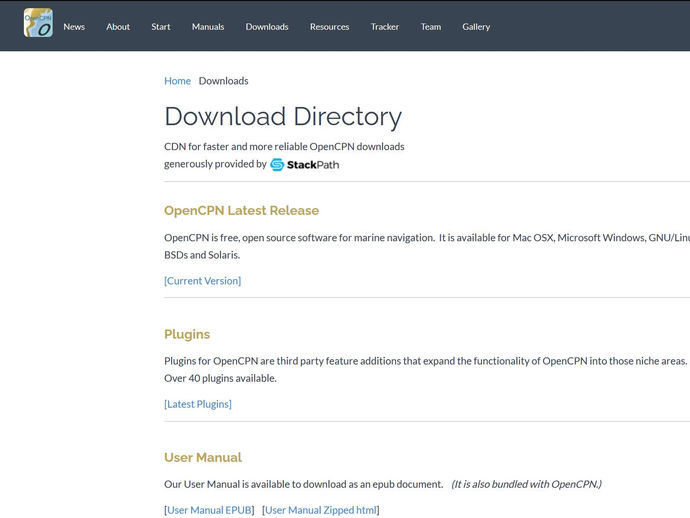Download the User Manual EPUB
This screenshot has height=518, width=690.
coord(209,510)
